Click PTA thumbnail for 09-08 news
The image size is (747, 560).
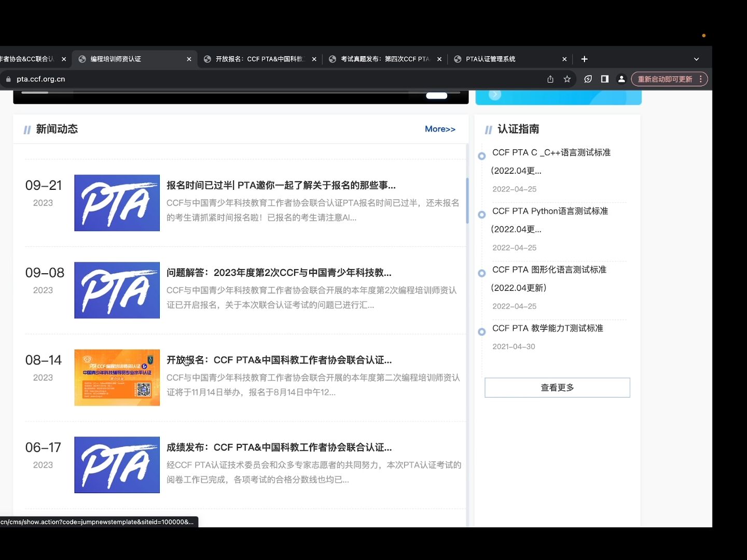click(117, 290)
